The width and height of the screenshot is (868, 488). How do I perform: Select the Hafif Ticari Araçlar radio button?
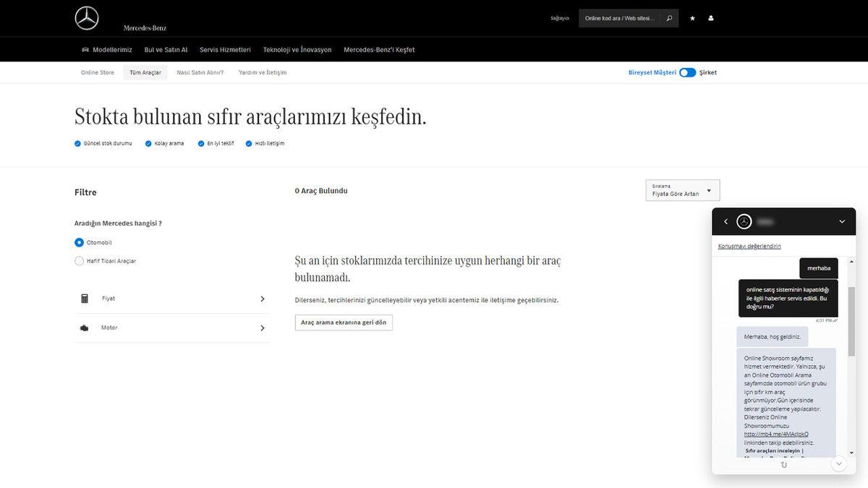tap(79, 261)
